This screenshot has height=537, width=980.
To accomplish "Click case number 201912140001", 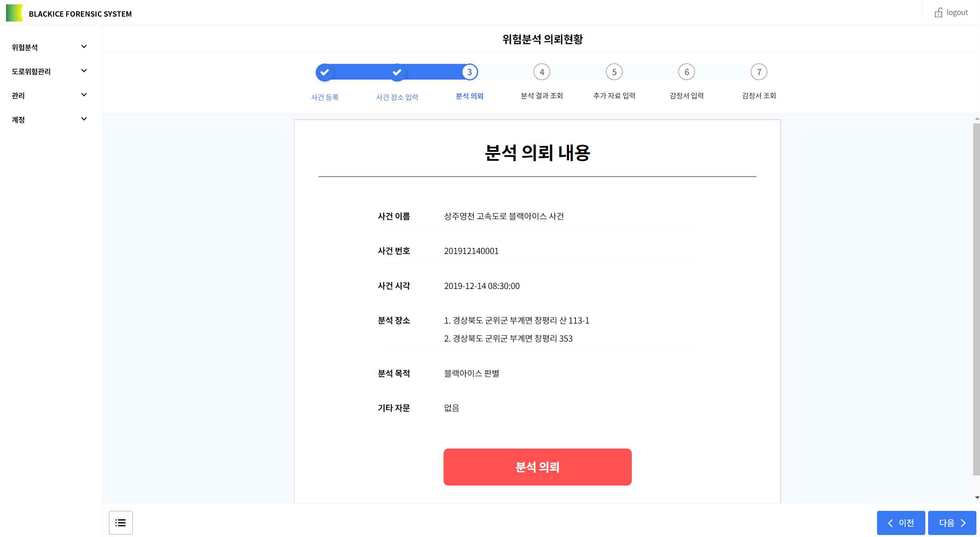I will pos(471,251).
